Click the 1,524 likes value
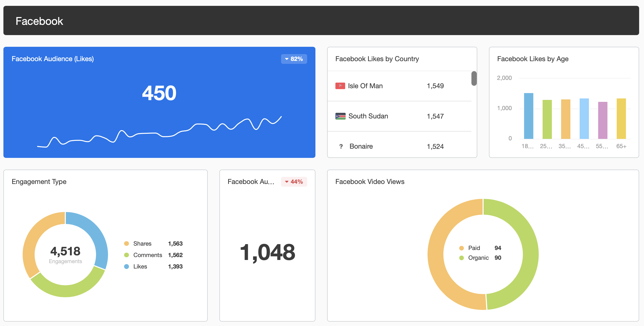This screenshot has height=326, width=644. [x=435, y=146]
